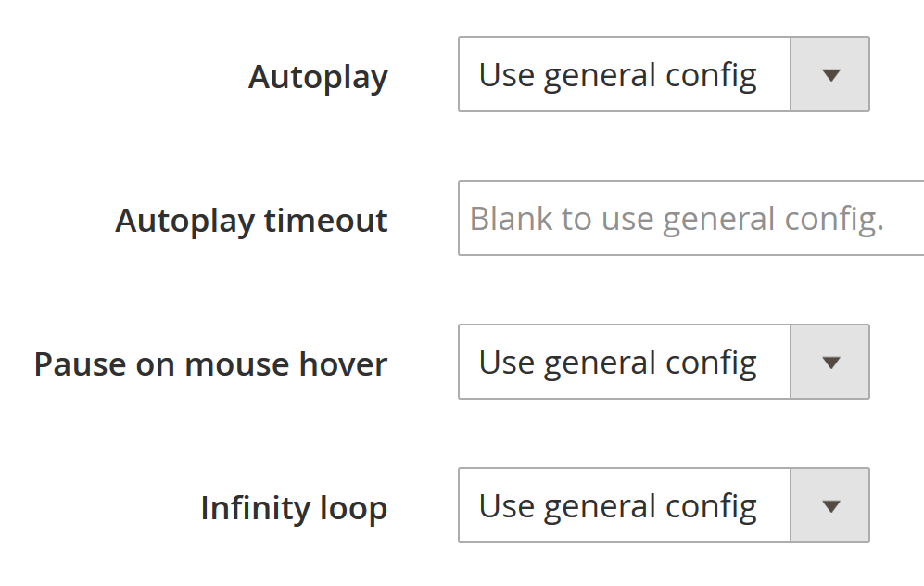Screen dimensions: 924x586
Task: Click the Autoplay field label
Action: coord(318,77)
